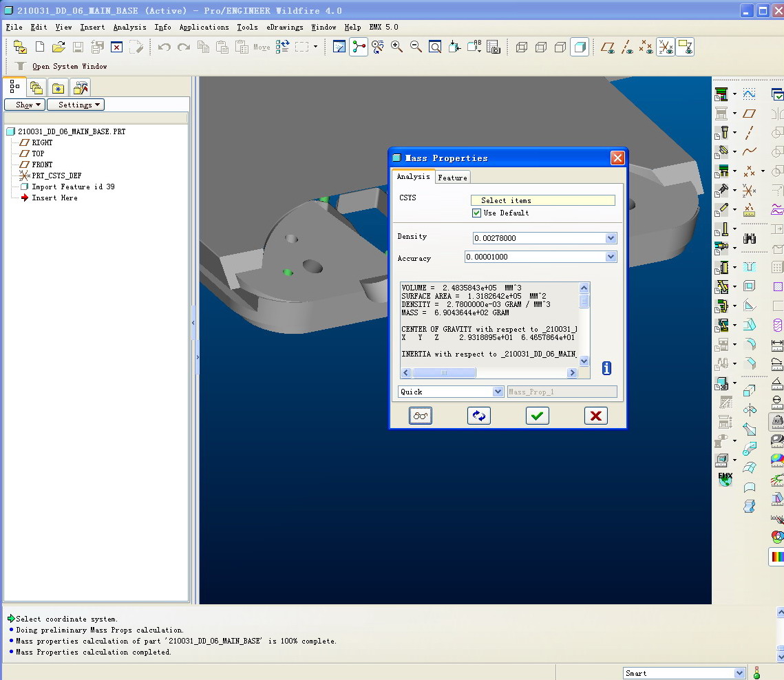Toggle Datum Planes visibility
Image resolution: width=784 pixels, height=680 pixels.
608,47
